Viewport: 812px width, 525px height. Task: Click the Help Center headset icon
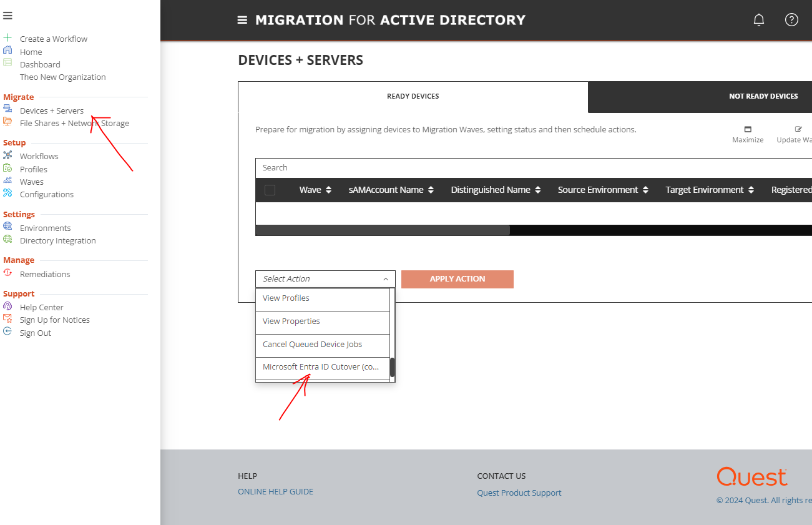pyautogui.click(x=7, y=306)
